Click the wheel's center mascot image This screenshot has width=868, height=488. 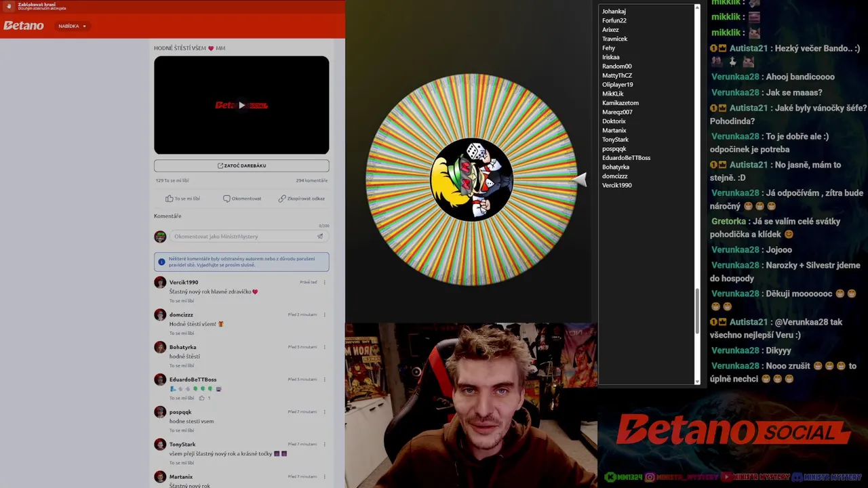pos(471,180)
